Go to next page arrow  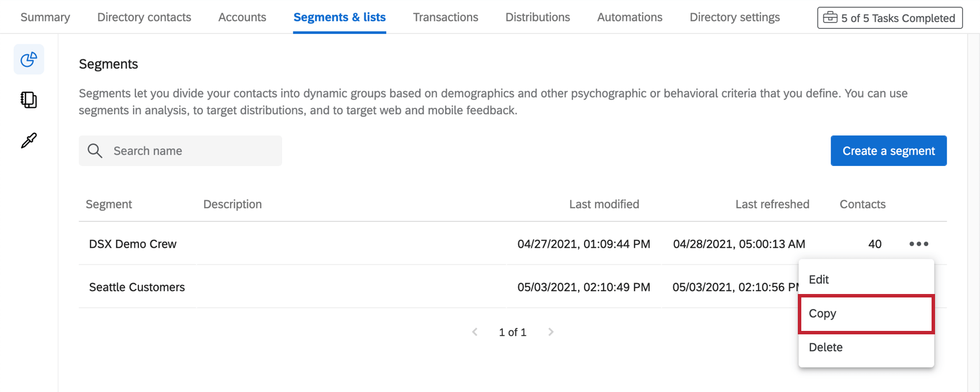[x=551, y=332]
